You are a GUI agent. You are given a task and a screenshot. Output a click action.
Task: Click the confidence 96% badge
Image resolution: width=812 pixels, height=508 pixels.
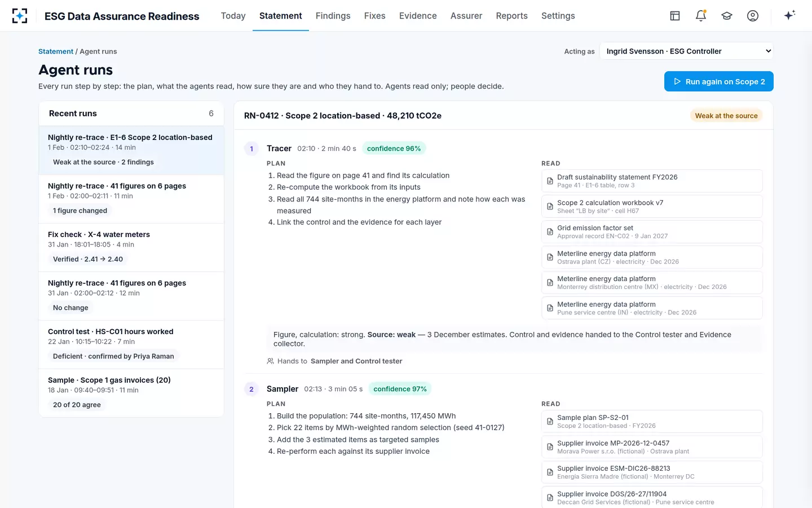pyautogui.click(x=394, y=148)
